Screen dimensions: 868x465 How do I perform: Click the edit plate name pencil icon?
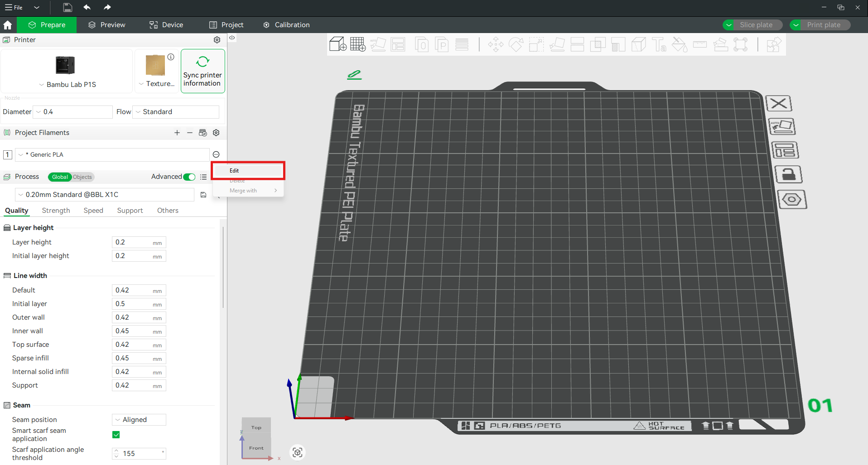coord(354,75)
